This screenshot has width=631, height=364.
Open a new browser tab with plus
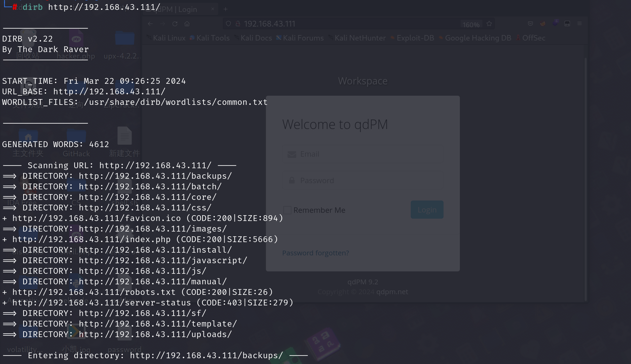[225, 9]
